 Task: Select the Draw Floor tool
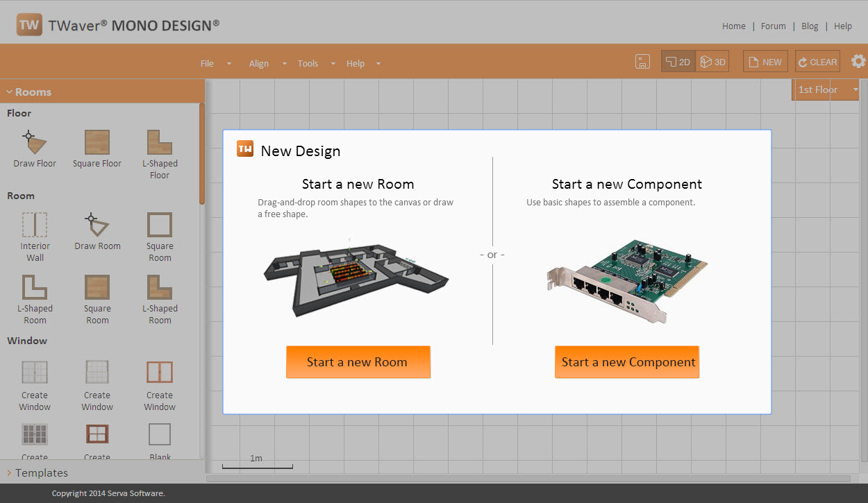pos(35,149)
